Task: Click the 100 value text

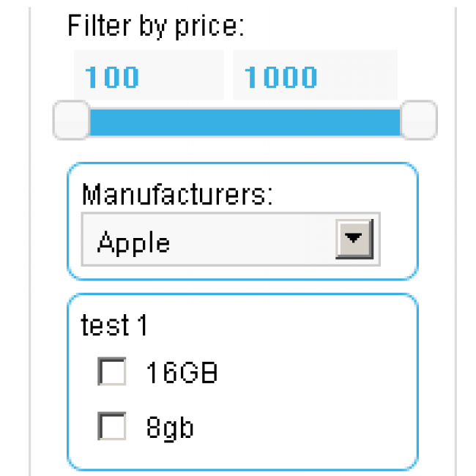Action: (x=112, y=77)
